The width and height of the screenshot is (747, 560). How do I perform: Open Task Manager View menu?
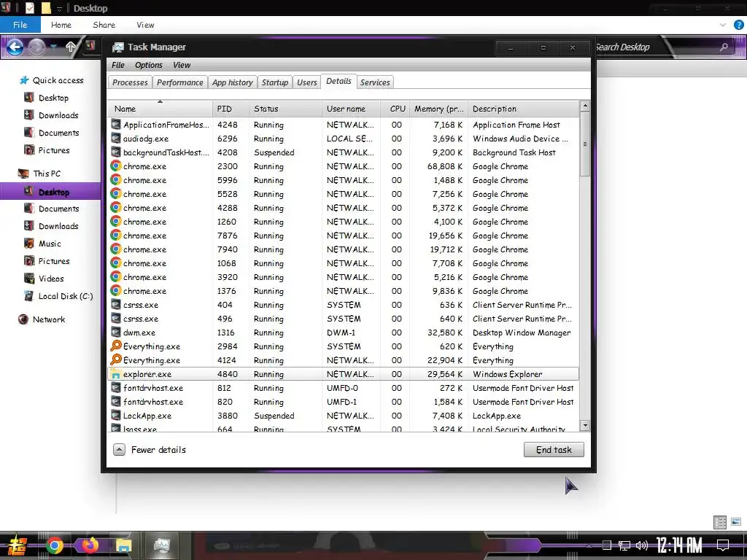pos(182,65)
